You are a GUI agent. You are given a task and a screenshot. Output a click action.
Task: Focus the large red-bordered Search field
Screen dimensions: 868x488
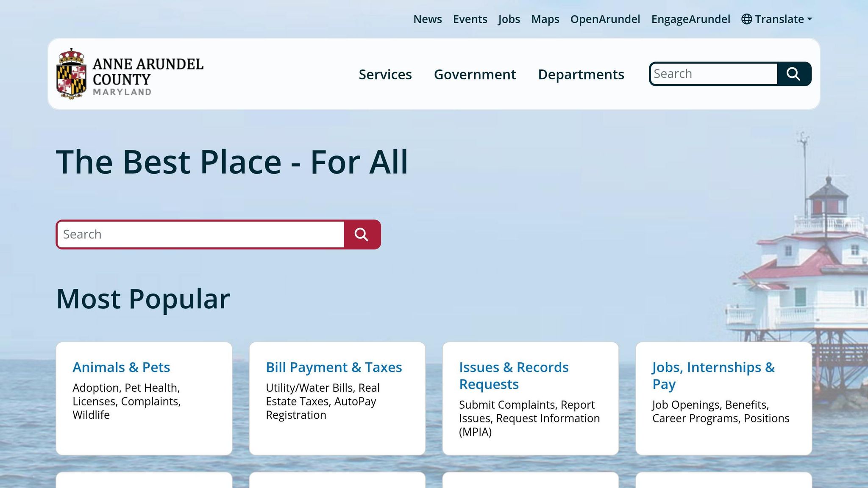[200, 234]
